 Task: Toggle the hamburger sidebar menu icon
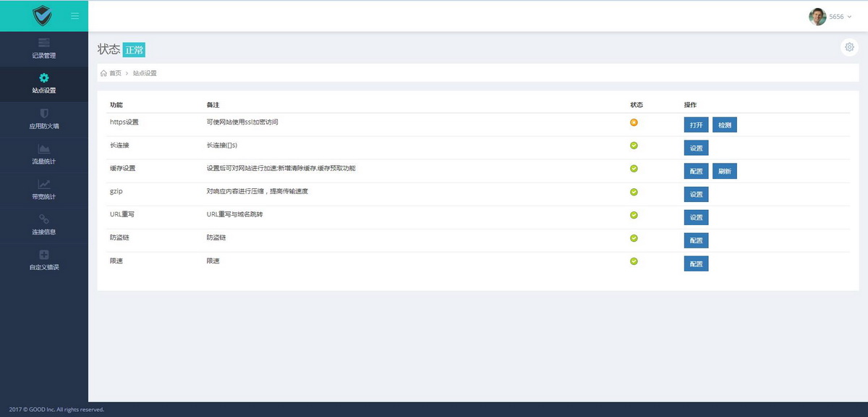pyautogui.click(x=75, y=16)
